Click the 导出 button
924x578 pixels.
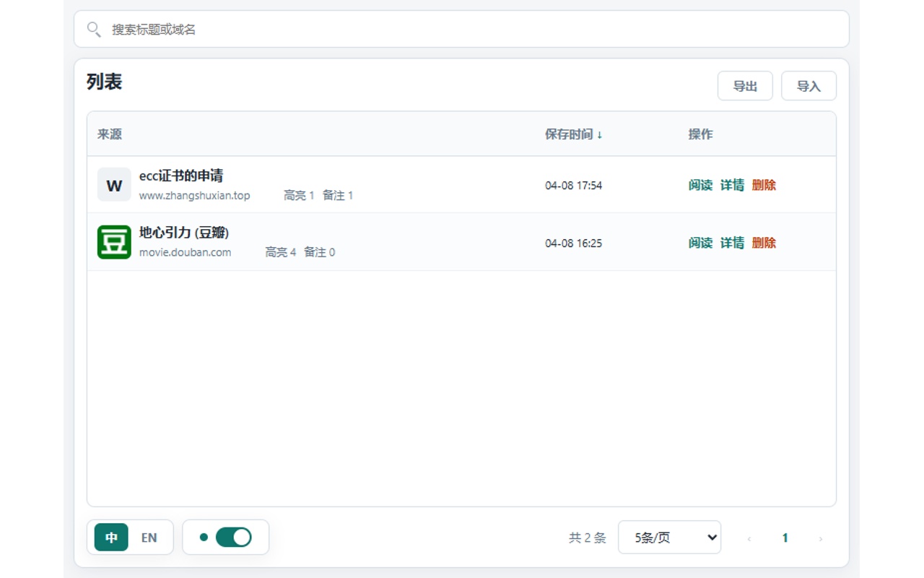(x=745, y=86)
